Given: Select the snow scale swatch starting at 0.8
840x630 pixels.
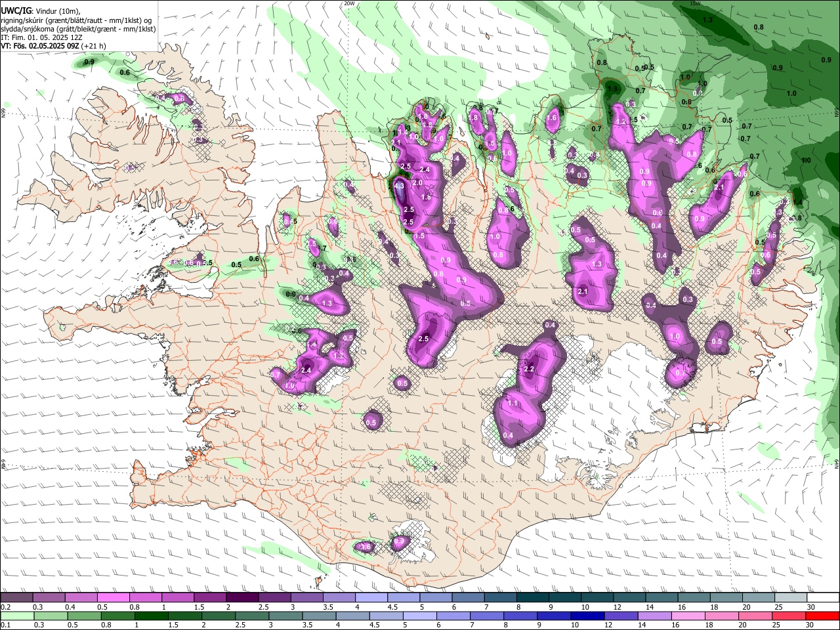Looking at the screenshot, I should point(145,598).
